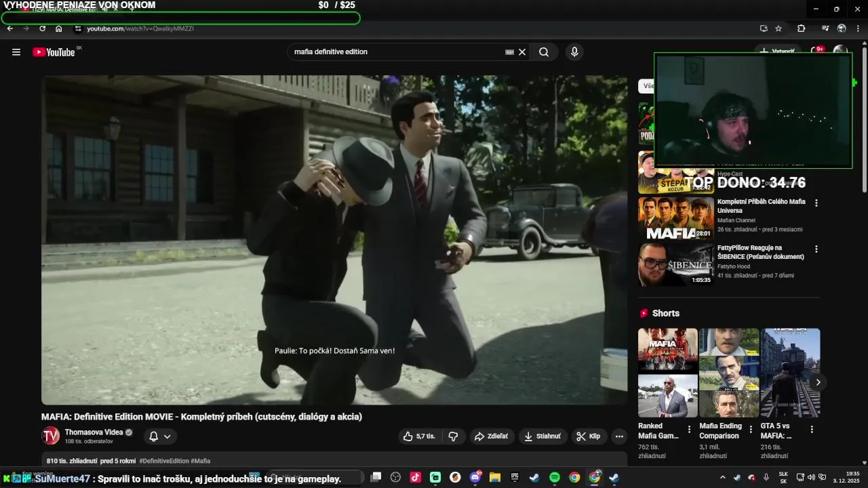Share the video via Zdieľať
The image size is (868, 488).
tap(491, 436)
